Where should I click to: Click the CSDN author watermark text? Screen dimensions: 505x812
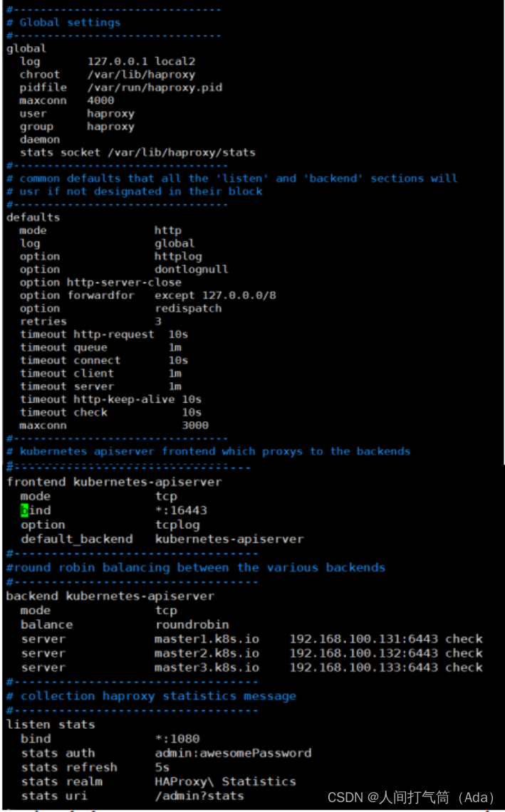tap(410, 798)
